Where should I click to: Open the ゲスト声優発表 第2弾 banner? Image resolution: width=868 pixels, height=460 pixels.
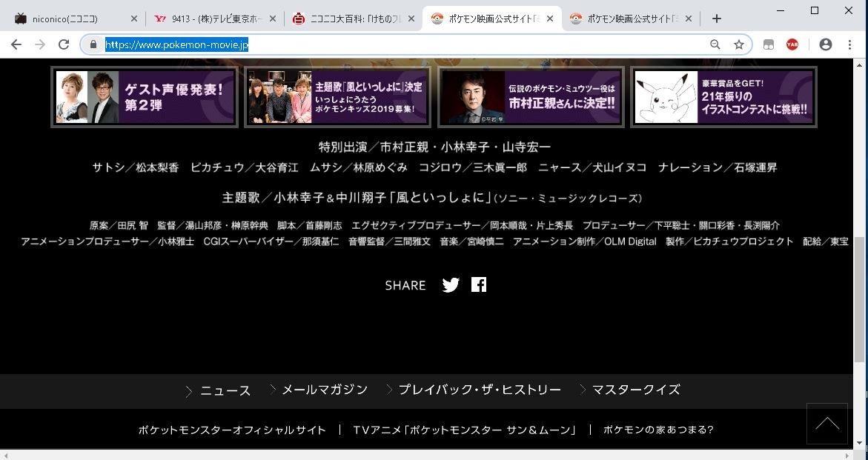145,97
